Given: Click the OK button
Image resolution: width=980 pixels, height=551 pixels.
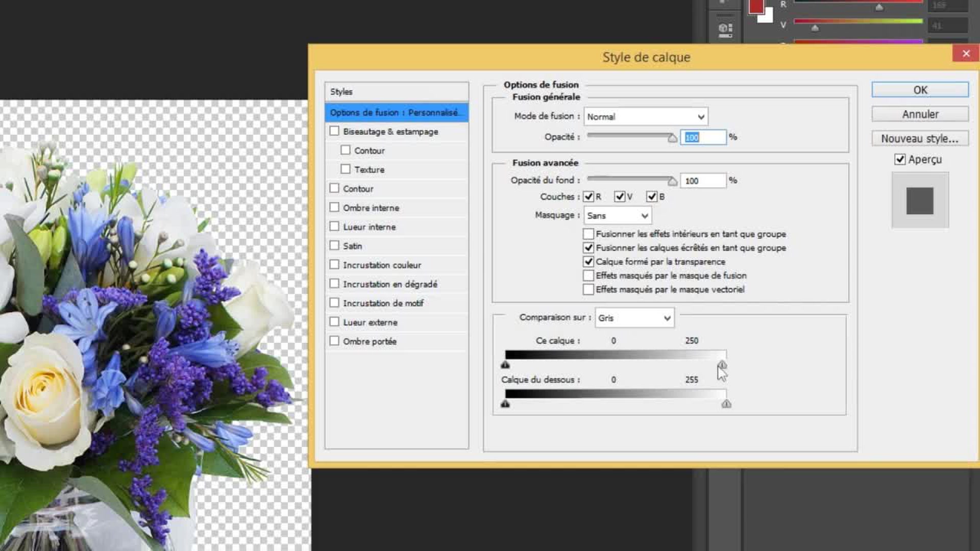Looking at the screenshot, I should click(920, 90).
